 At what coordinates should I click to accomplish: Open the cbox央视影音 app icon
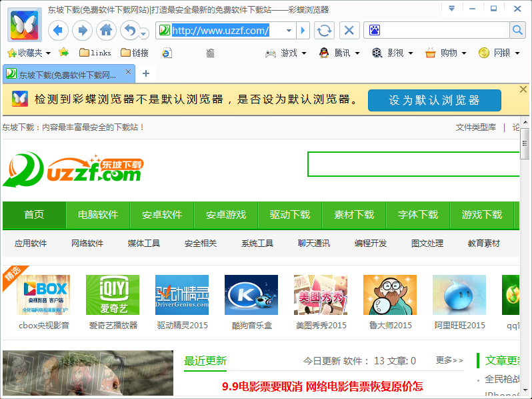[x=43, y=295]
